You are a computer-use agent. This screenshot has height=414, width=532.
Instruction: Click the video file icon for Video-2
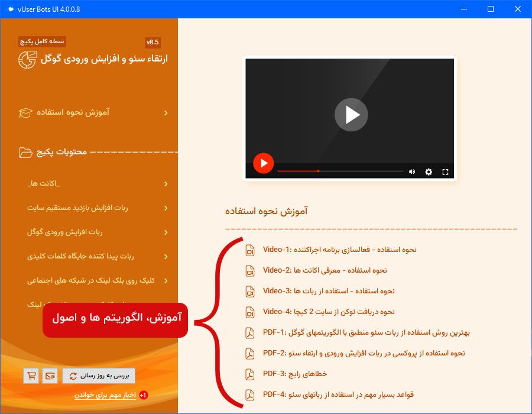tap(250, 271)
